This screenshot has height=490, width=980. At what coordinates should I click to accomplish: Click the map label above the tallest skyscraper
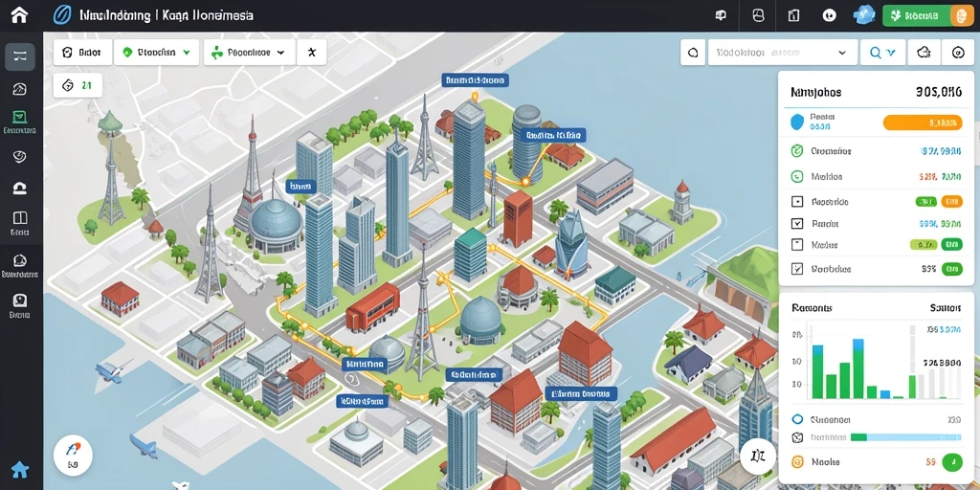click(475, 80)
